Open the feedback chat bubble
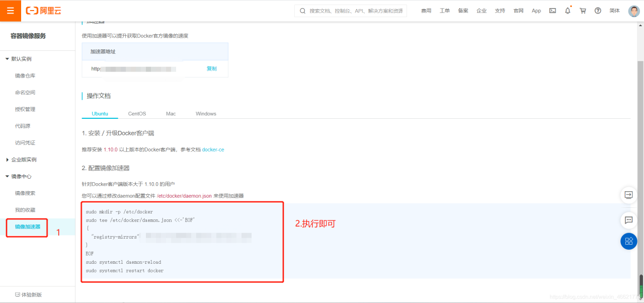Screen dimensions: 644x303 [x=628, y=220]
